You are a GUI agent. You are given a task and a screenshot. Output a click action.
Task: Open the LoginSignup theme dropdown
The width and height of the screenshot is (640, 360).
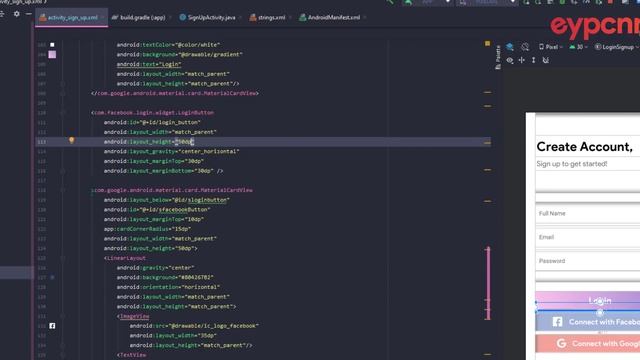tap(616, 47)
